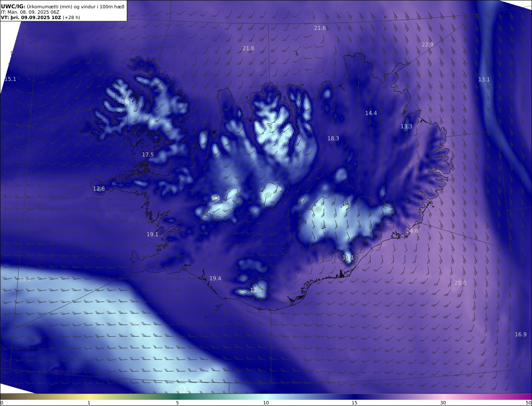Click the faint map value 10.0
532x406 pixels.
point(183,389)
